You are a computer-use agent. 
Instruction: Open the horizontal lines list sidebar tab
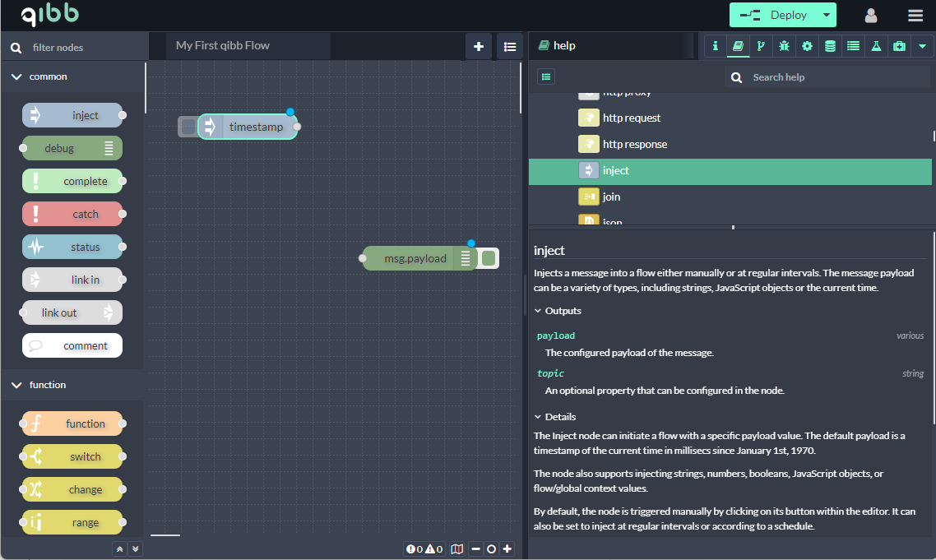[x=854, y=46]
